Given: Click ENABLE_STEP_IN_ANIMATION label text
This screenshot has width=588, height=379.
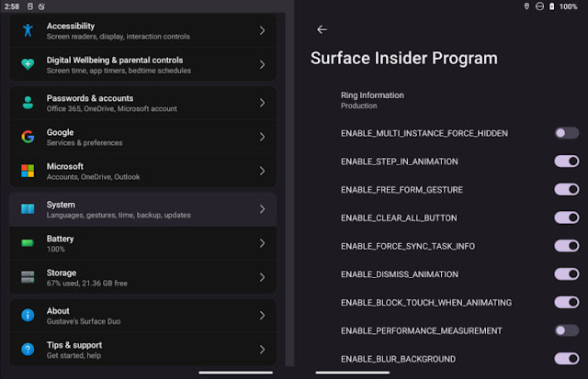Looking at the screenshot, I should click(x=399, y=162).
